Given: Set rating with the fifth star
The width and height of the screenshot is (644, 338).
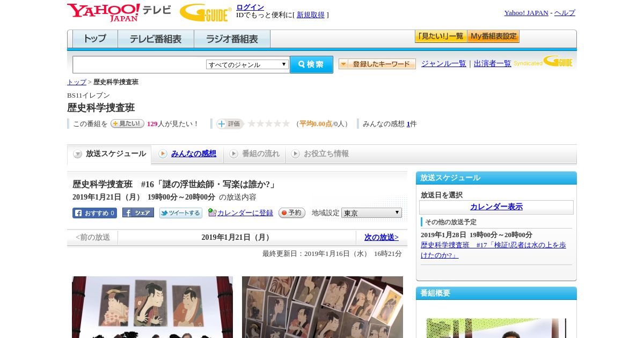Looking at the screenshot, I should [x=286, y=123].
